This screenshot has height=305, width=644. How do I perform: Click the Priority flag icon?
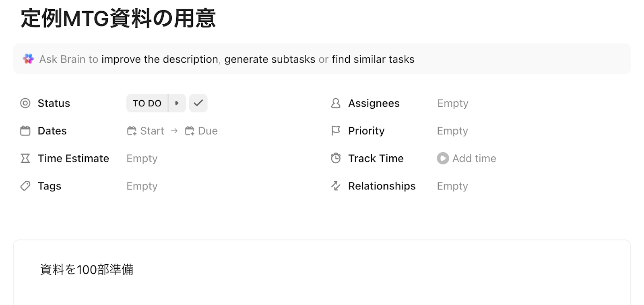point(336,131)
